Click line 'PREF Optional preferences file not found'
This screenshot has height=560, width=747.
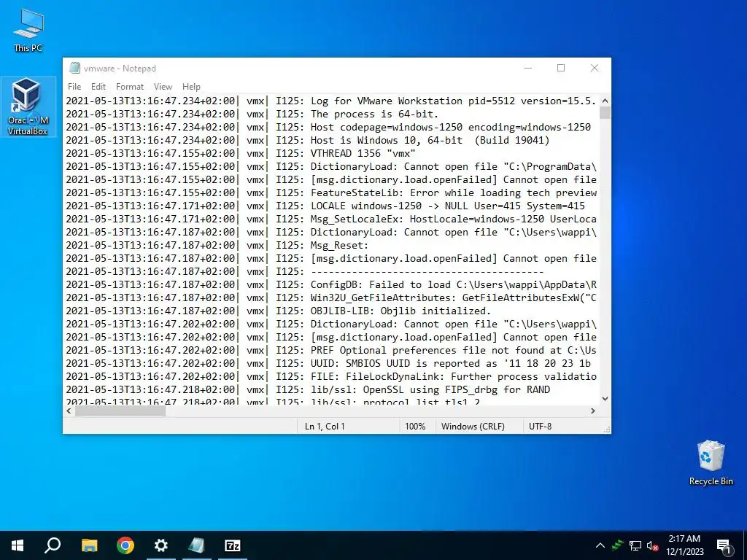(x=331, y=351)
